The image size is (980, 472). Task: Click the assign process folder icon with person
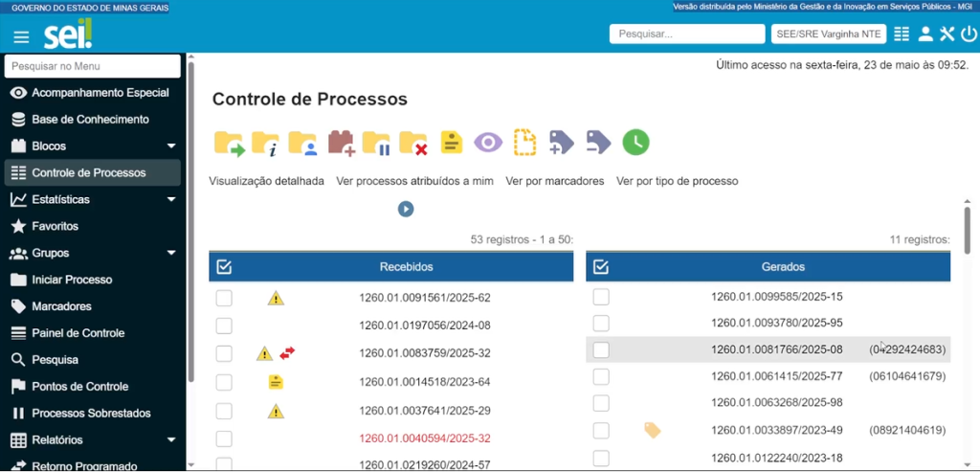click(302, 144)
